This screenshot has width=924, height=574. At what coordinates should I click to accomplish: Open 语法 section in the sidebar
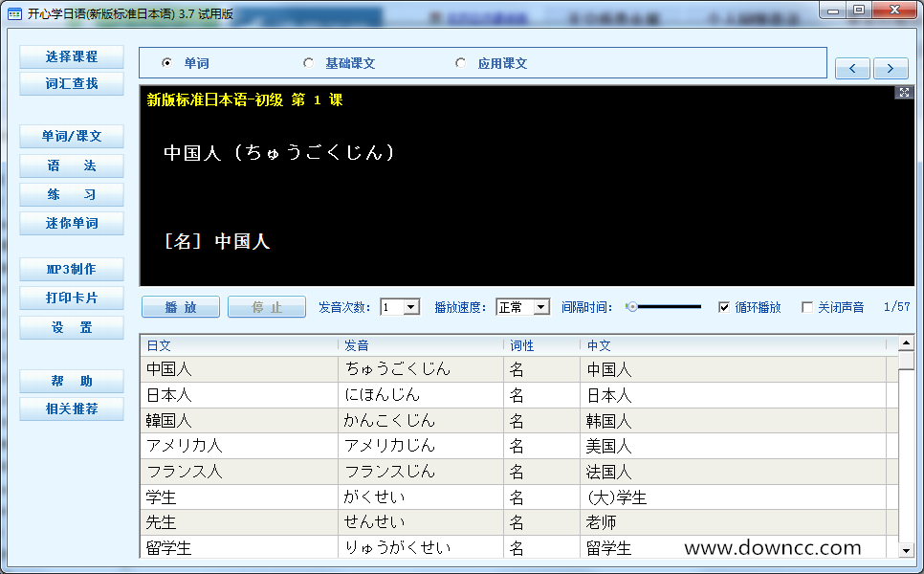(x=72, y=166)
